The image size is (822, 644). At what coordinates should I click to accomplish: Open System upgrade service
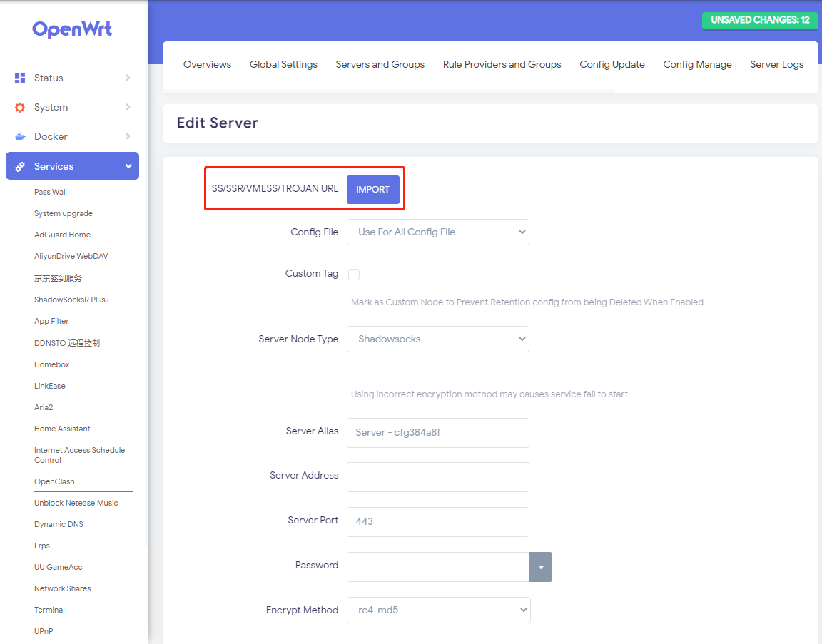[64, 213]
